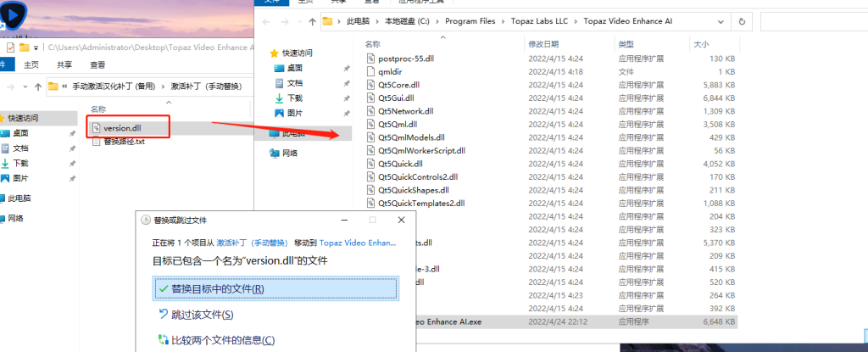The width and height of the screenshot is (868, 352).
Task: Open recent locations dropdown in right window
Action: pos(298,22)
